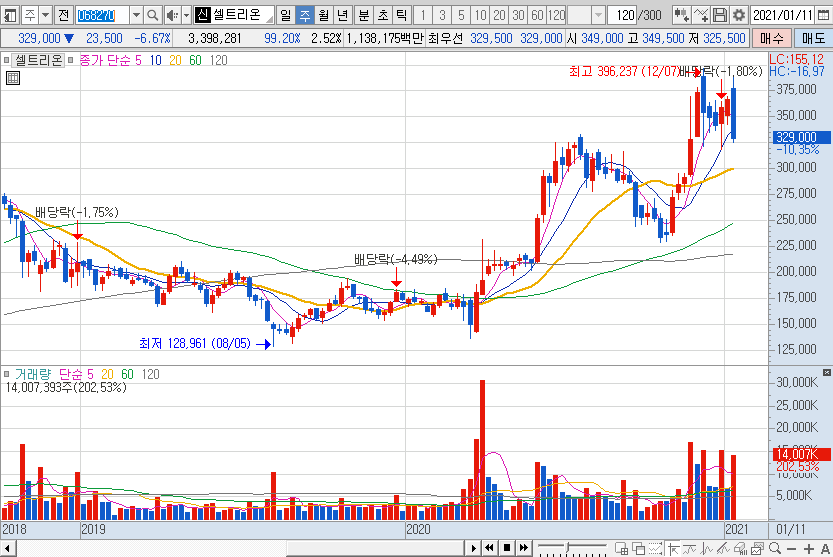This screenshot has height=557, width=833.
Task: Open the calendar date picker icon
Action: coord(823,15)
